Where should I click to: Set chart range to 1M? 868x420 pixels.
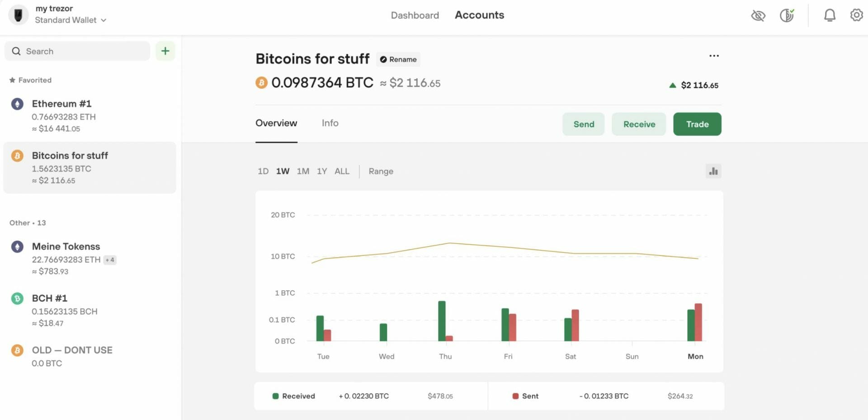pos(303,172)
